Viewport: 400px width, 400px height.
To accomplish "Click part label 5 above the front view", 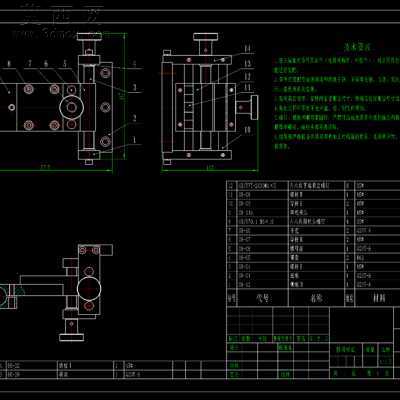I will pyautogui.click(x=65, y=63).
